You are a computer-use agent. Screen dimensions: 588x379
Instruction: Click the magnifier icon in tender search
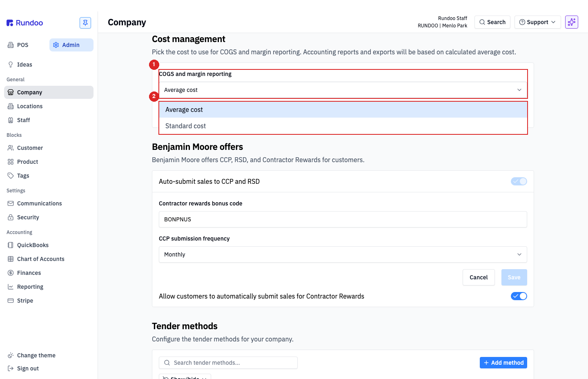pyautogui.click(x=167, y=363)
